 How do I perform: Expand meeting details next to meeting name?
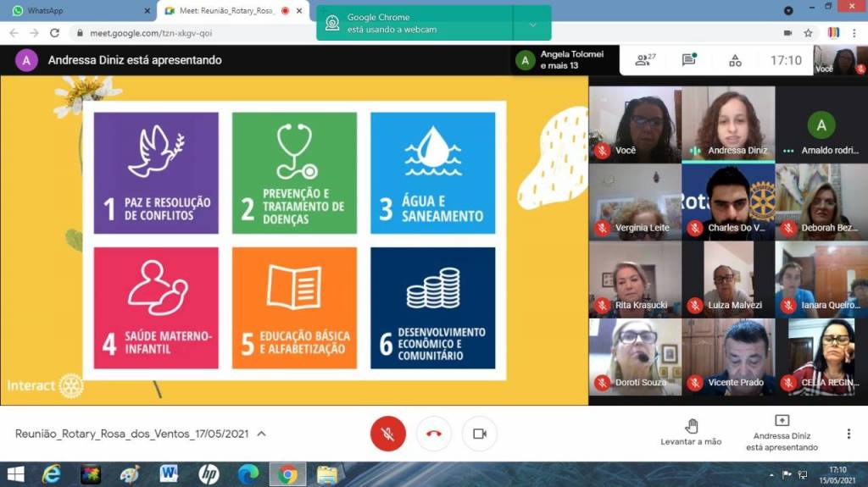[x=261, y=434]
